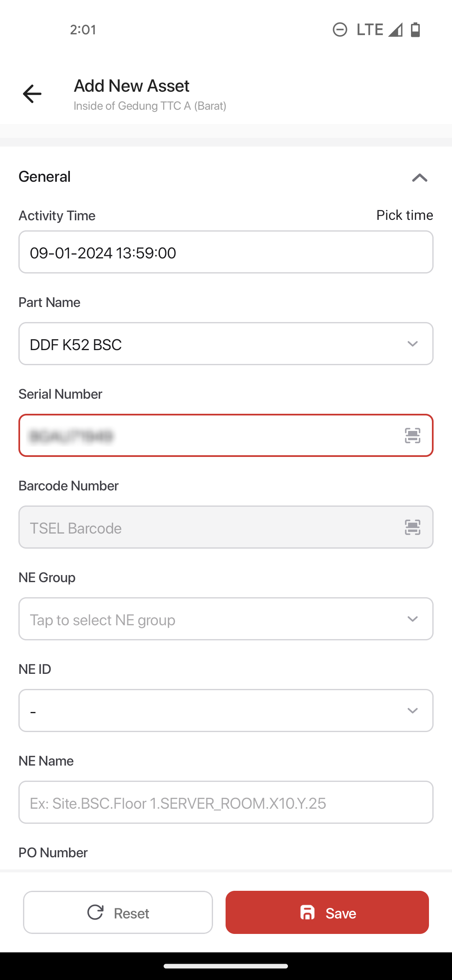452x980 pixels.
Task: Tap the back arrow icon
Action: tap(32, 93)
